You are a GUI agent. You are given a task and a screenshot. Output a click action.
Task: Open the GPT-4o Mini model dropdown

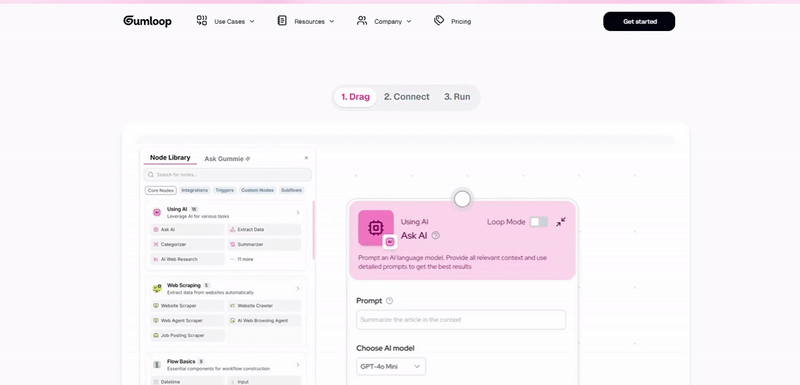(391, 366)
